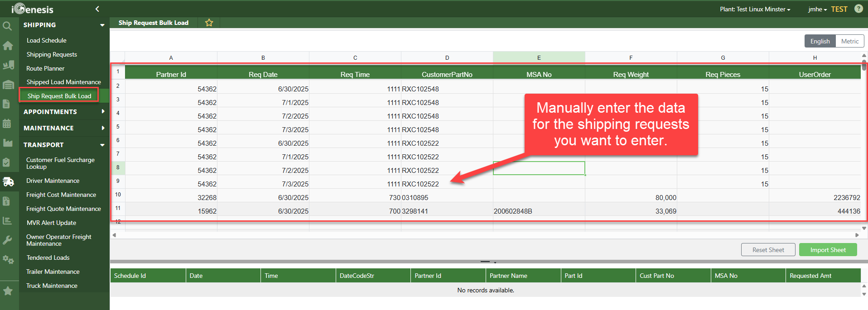Open Route Planner menu item
The height and width of the screenshot is (310, 868).
[45, 68]
